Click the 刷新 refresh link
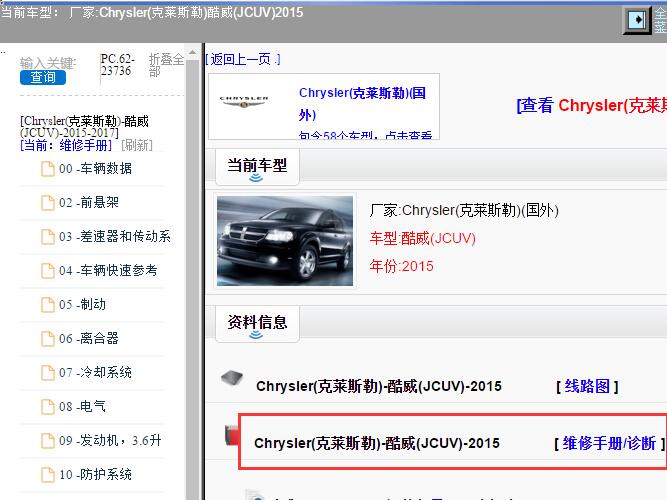This screenshot has width=667, height=500. tap(137, 146)
